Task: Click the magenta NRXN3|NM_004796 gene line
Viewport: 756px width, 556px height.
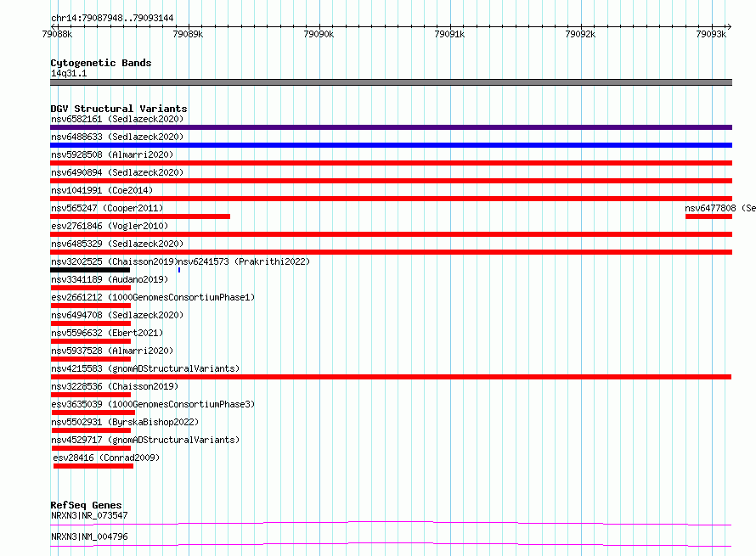Action: (x=391, y=544)
